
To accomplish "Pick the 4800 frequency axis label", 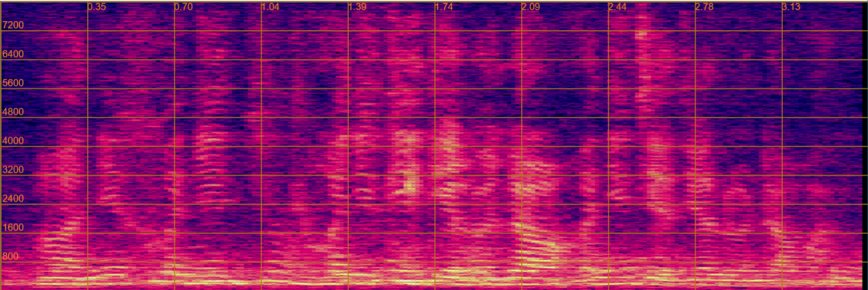I will coord(13,112).
